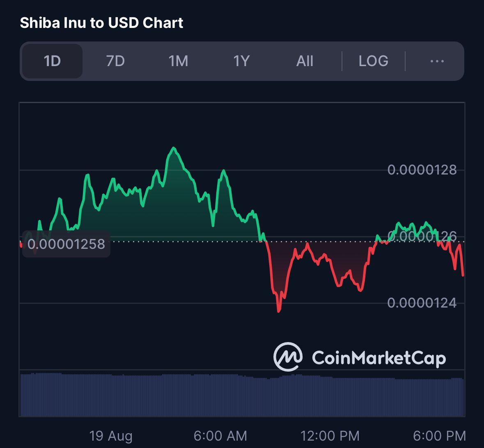The width and height of the screenshot is (484, 448).
Task: Click the 0.0000126 y-axis label
Action: pyautogui.click(x=422, y=236)
